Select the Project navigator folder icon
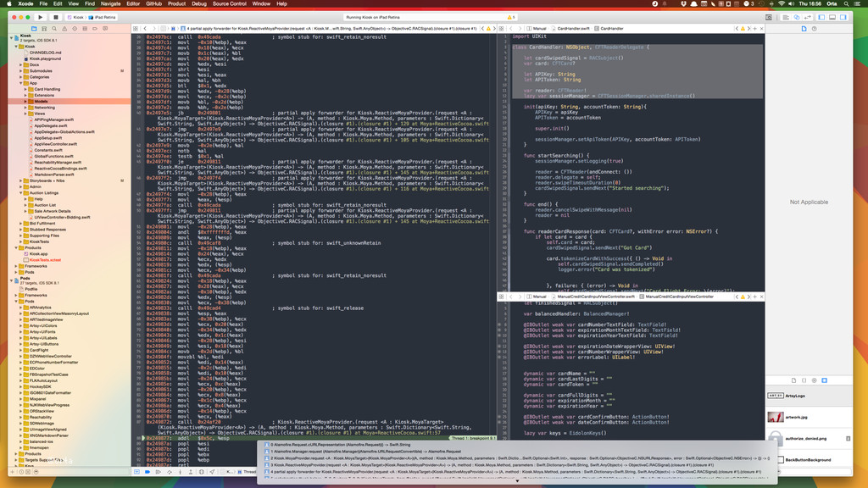This screenshot has height=488, width=868. [x=34, y=28]
